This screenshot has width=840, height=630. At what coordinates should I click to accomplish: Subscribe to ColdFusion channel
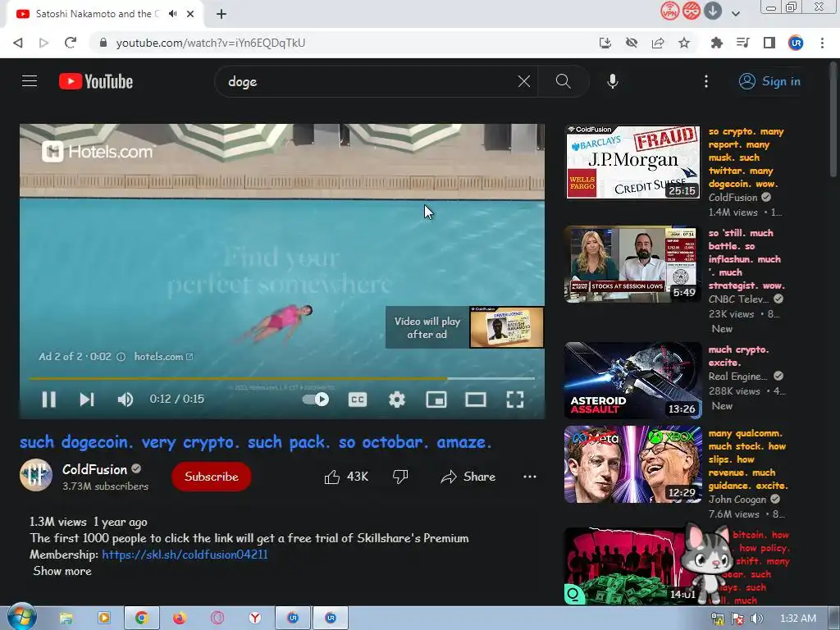[212, 477]
